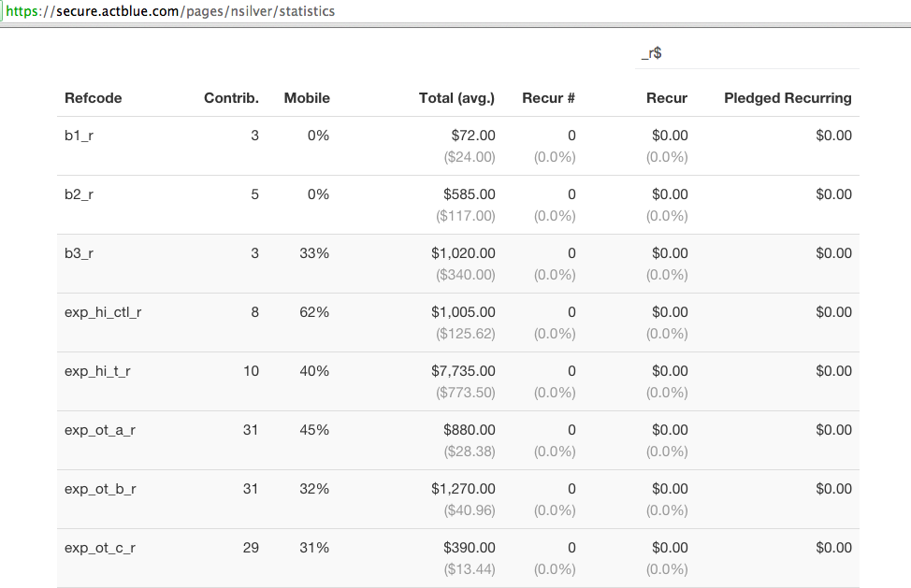This screenshot has width=911, height=588.
Task: Sort by Total (avg.) column header
Action: [x=456, y=98]
